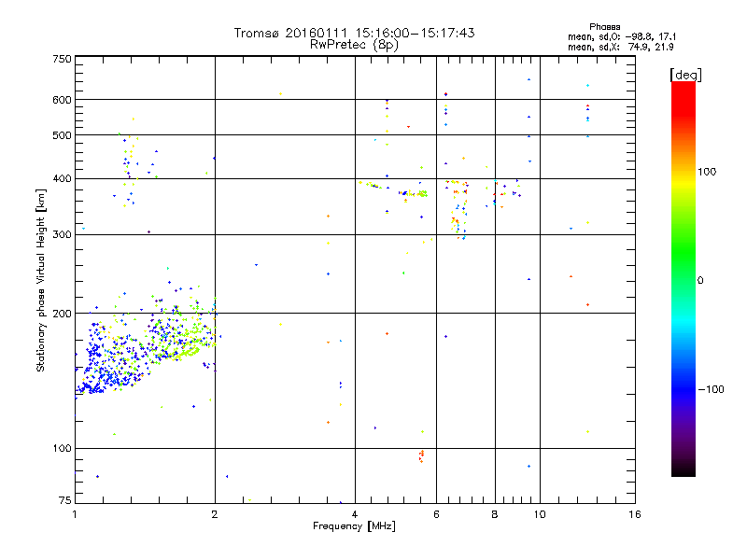Click the y-axis tick label '75'
Screen dimensions: 747x560
pos(65,500)
